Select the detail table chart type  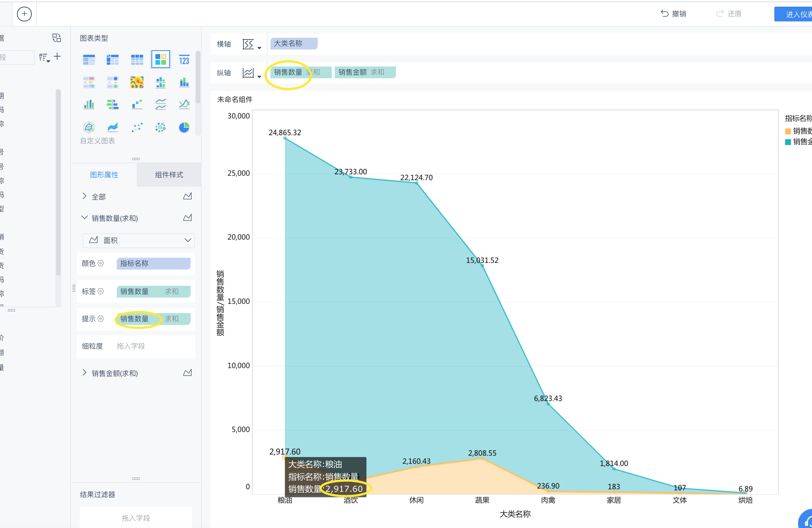[137, 59]
